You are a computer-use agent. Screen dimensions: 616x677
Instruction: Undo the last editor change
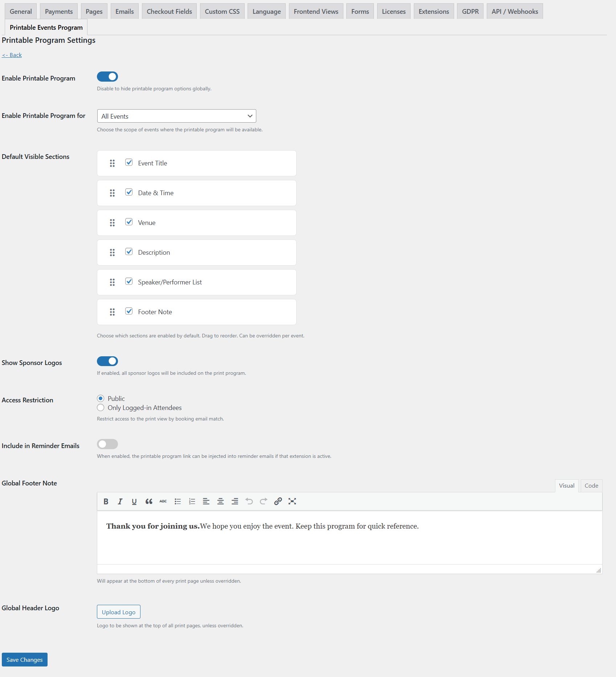(x=249, y=501)
